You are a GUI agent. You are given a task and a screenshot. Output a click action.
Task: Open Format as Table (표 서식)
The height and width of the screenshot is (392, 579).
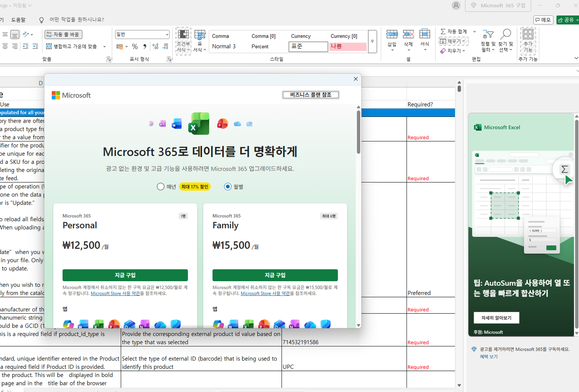(200, 41)
